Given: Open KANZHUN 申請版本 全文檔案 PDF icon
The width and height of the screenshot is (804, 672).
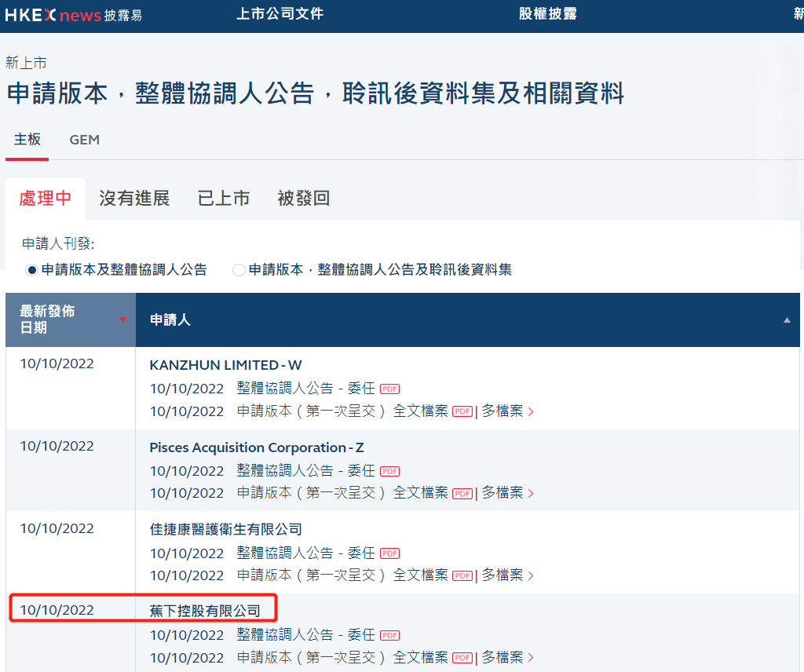Looking at the screenshot, I should (x=462, y=411).
